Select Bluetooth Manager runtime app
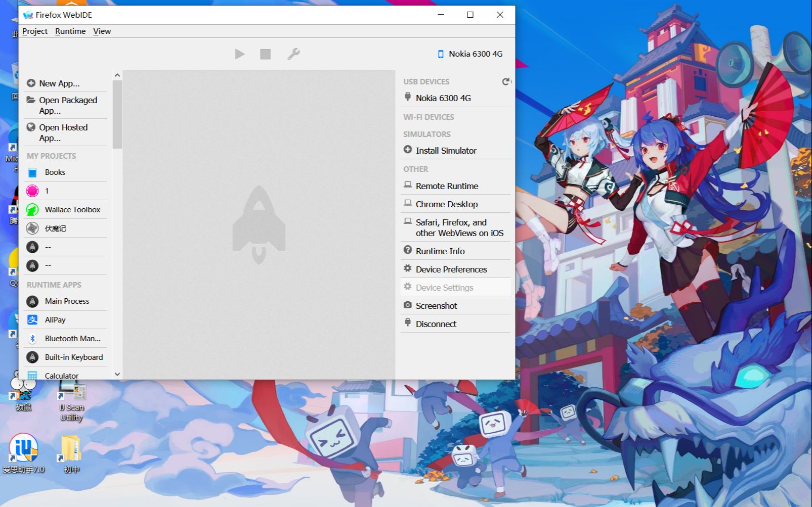812x507 pixels. pyautogui.click(x=65, y=339)
